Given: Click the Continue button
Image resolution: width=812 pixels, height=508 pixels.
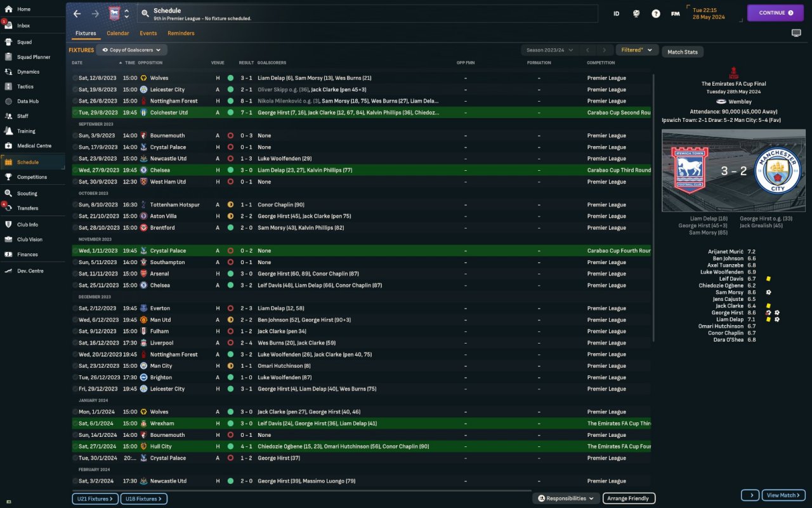Looking at the screenshot, I should pyautogui.click(x=775, y=13).
